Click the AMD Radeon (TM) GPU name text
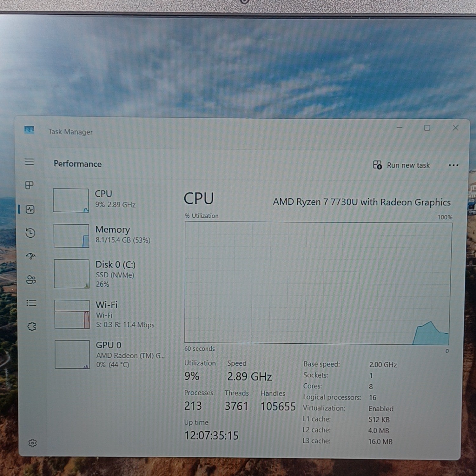Image resolution: width=476 pixels, height=476 pixels. 130,356
